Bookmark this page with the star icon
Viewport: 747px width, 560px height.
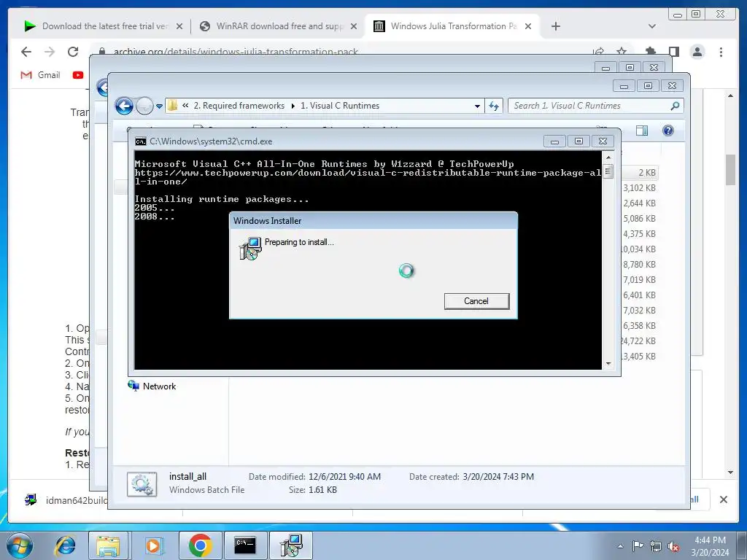tap(622, 52)
